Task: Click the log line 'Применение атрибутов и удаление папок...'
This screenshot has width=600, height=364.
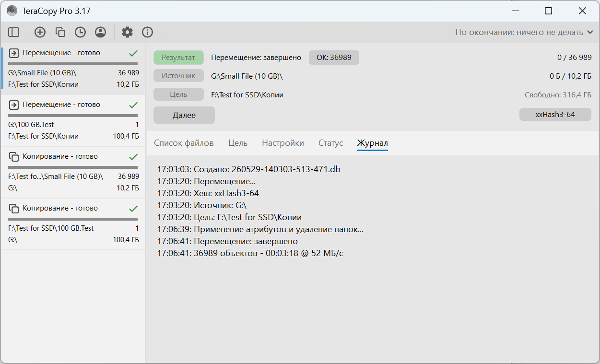Action: tap(260, 229)
